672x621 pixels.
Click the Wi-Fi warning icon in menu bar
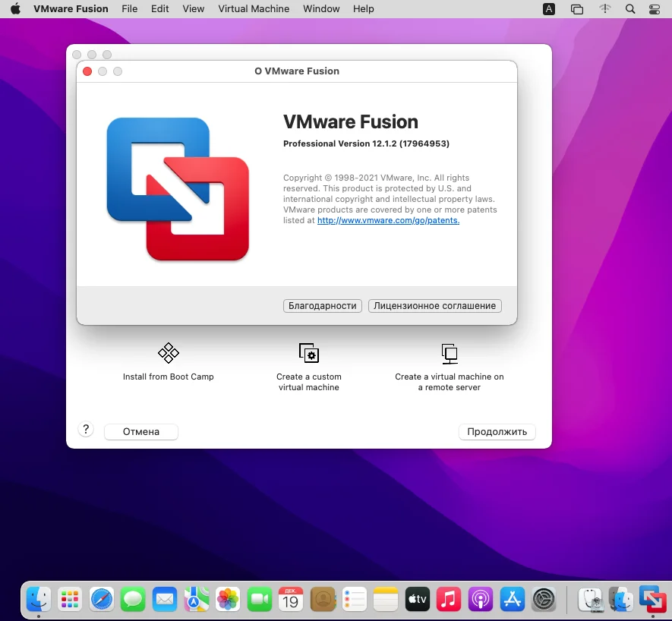(x=604, y=8)
